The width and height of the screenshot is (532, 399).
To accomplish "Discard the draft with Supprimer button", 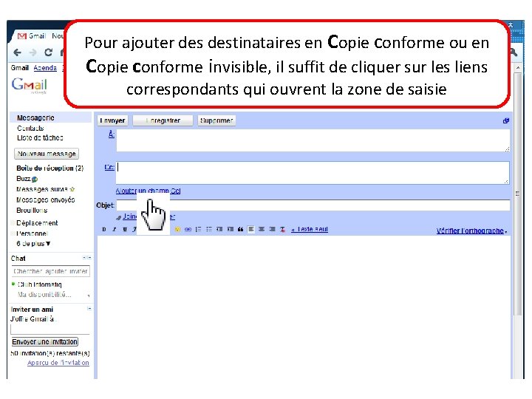I will 216,120.
